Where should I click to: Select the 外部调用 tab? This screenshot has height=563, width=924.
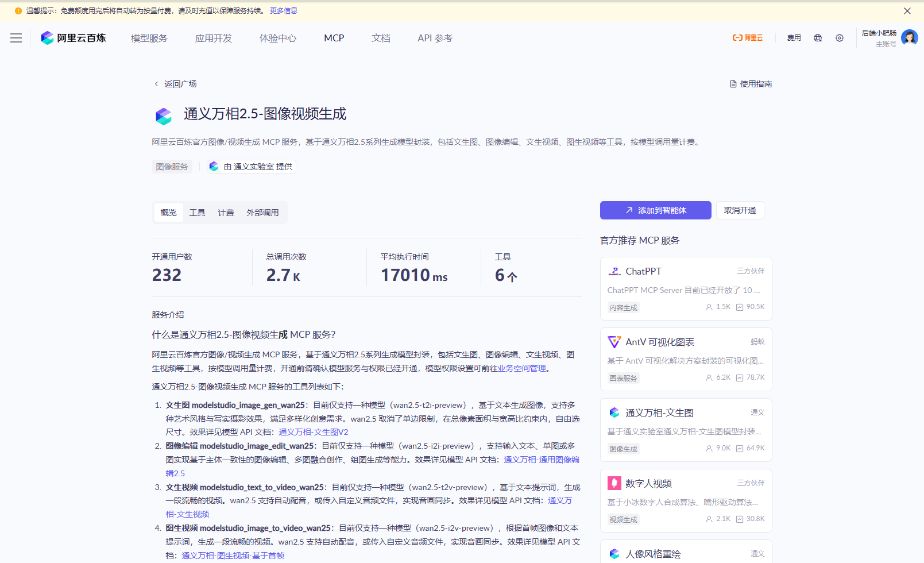[x=262, y=213]
